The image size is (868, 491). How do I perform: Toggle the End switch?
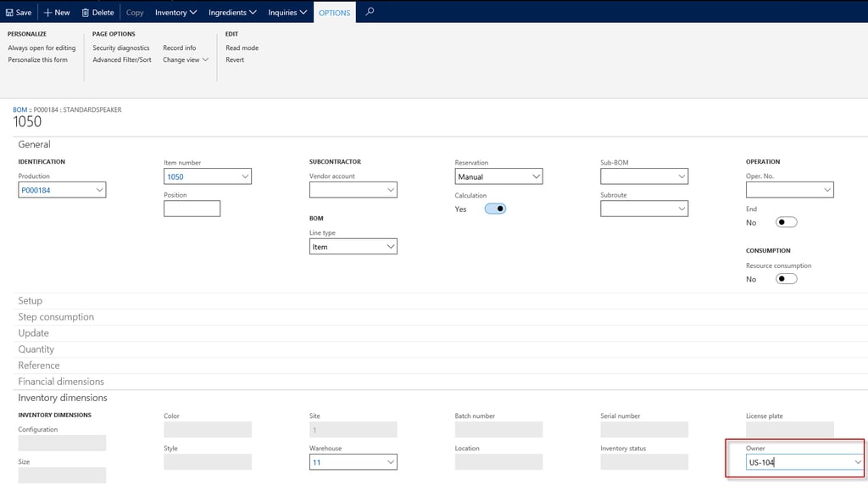(786, 222)
